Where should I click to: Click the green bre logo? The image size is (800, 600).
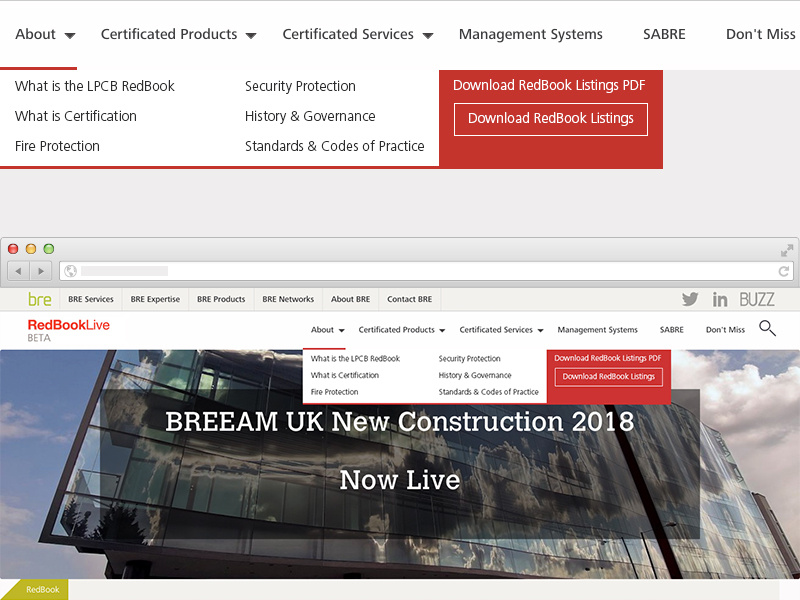tap(40, 299)
